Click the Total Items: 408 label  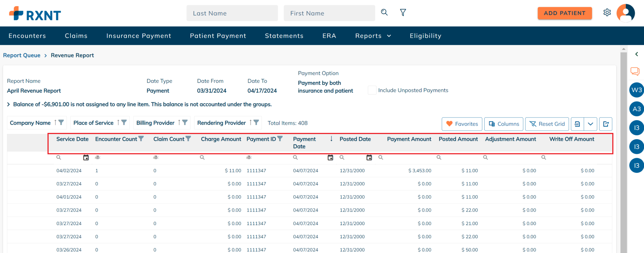click(x=288, y=123)
